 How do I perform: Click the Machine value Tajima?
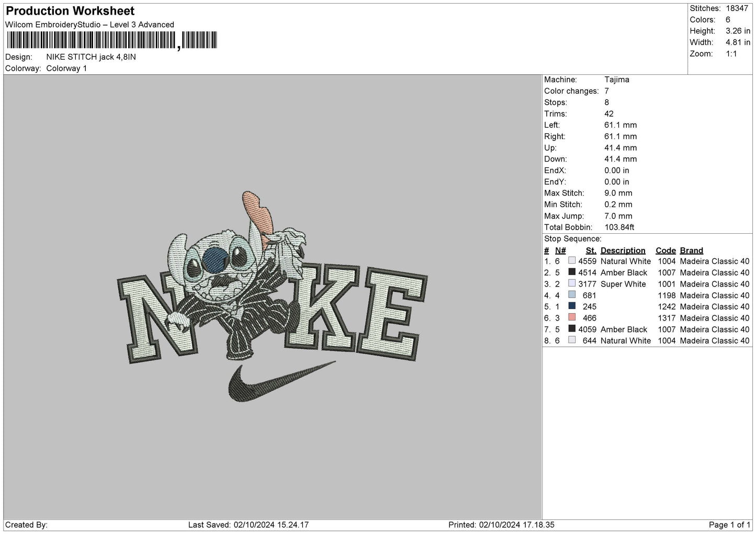(x=617, y=79)
